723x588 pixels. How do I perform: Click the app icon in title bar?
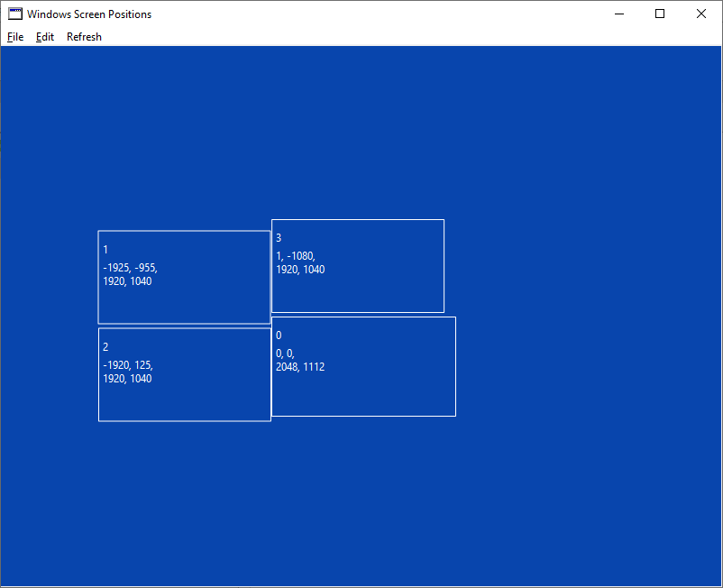(x=15, y=14)
